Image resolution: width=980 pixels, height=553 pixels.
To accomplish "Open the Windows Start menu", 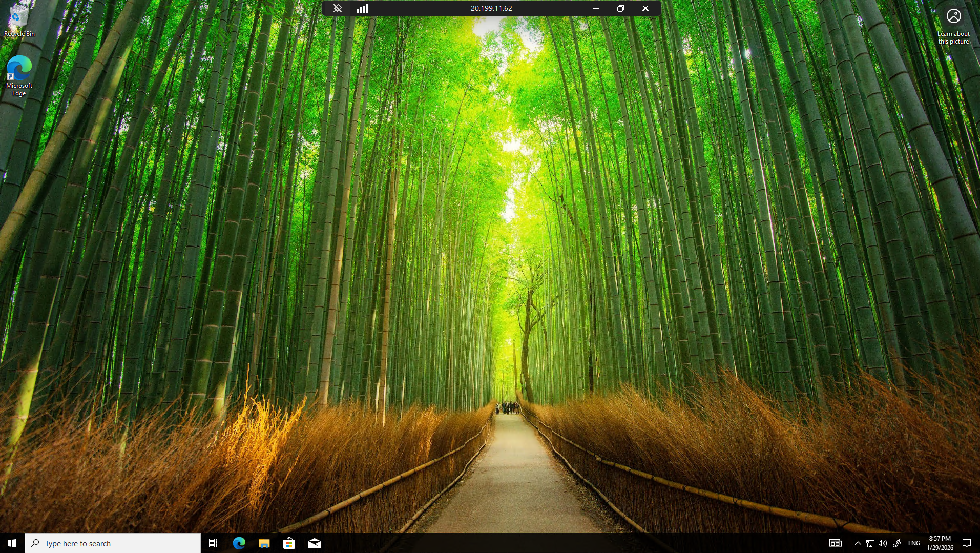I will pos(12,543).
